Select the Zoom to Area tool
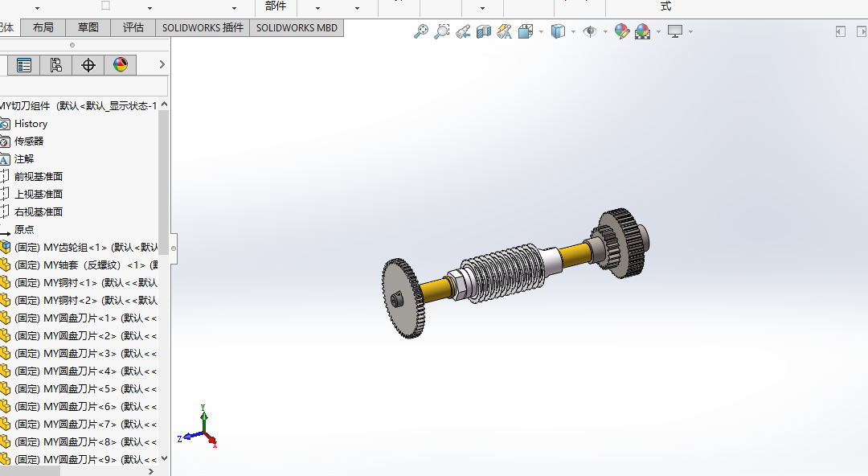This screenshot has width=868, height=476. tap(442, 31)
